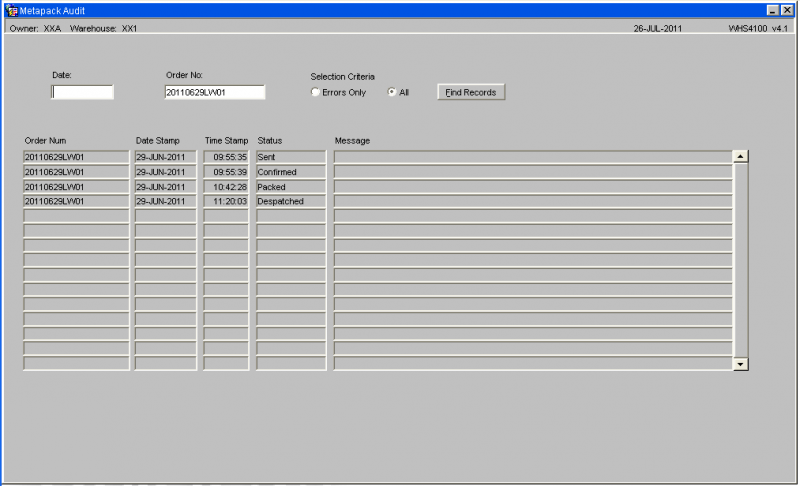Click the scroll up arrow of the table
Screen dimensions: 800x486
pyautogui.click(x=740, y=157)
